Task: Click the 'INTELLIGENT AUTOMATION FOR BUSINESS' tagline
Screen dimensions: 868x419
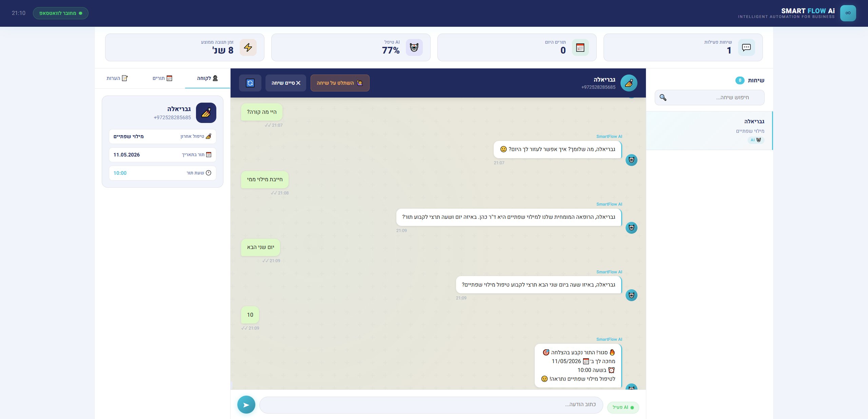Action: (786, 17)
